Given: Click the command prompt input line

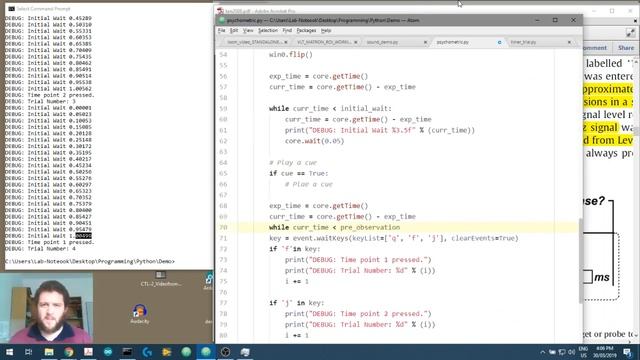Looking at the screenshot, I should (90, 262).
